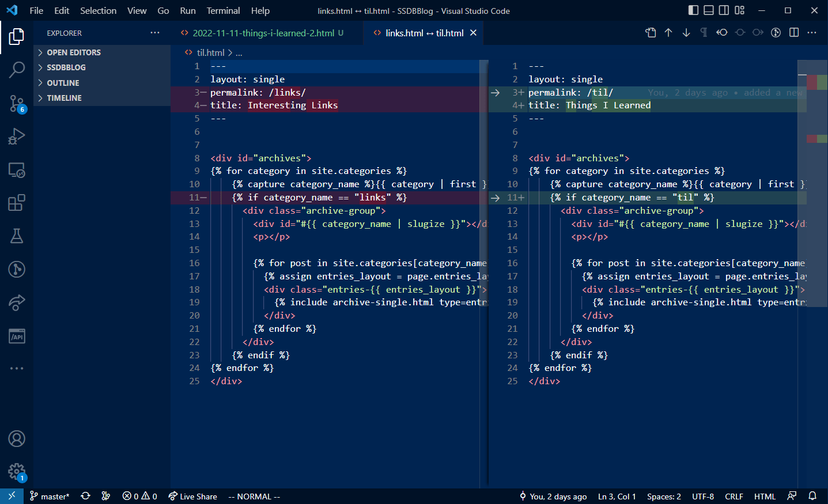Viewport: 828px width, 504px height.
Task: Toggle inline view split icon in editor toolbar
Action: tap(794, 33)
